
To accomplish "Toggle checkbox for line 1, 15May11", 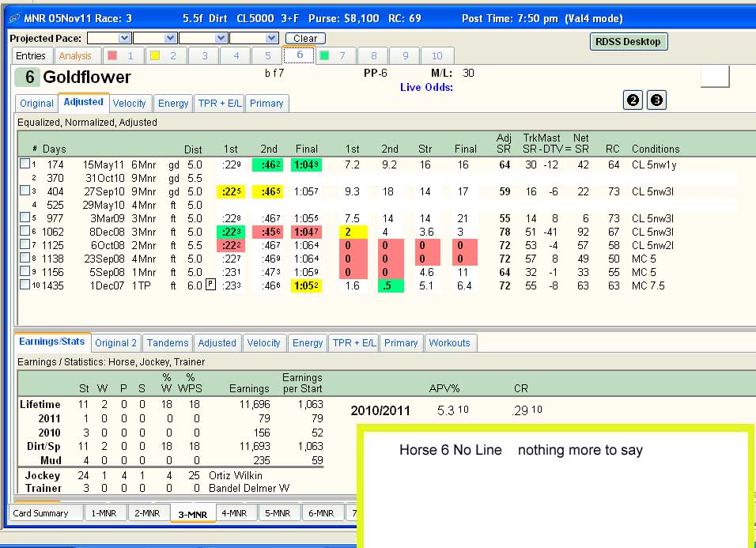I will click(25, 164).
